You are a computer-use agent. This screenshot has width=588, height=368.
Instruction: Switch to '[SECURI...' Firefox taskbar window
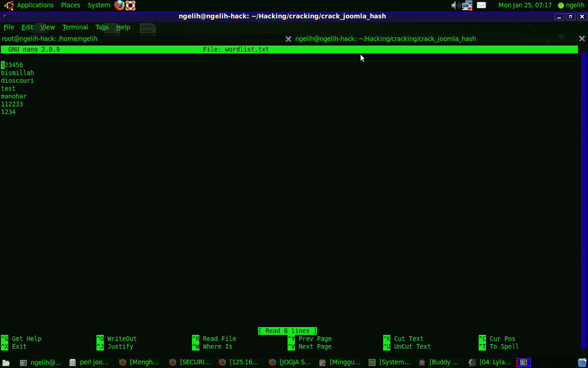tap(190, 362)
